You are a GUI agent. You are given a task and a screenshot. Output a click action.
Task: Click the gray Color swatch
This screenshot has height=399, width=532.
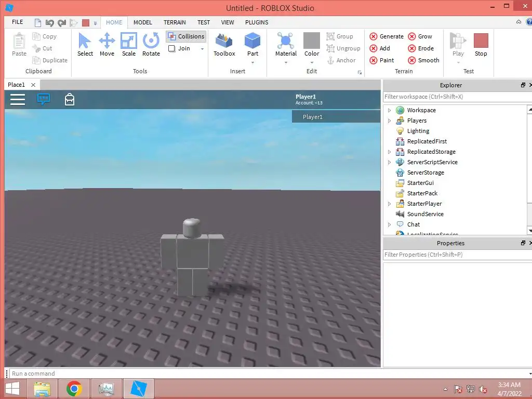click(312, 41)
